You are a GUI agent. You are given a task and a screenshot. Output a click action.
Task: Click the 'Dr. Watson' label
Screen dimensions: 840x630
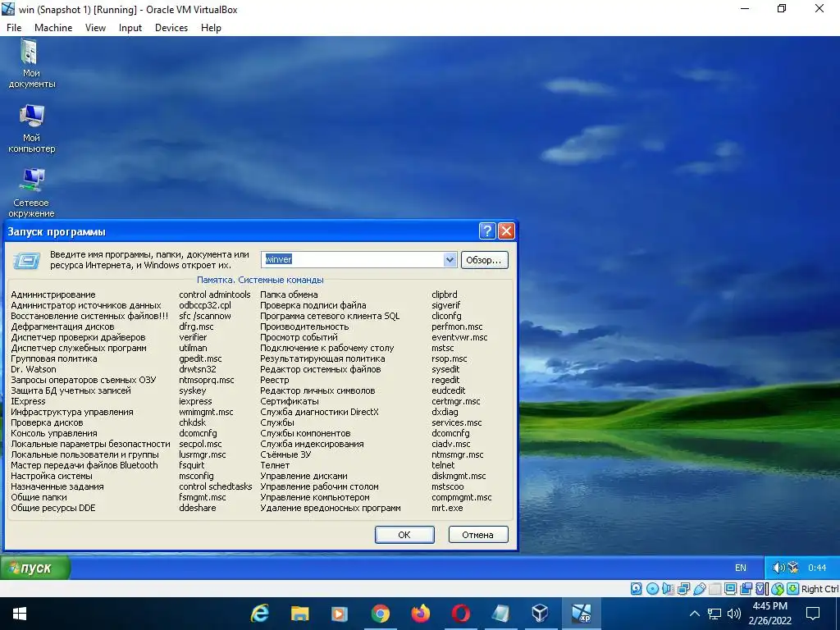pos(33,369)
